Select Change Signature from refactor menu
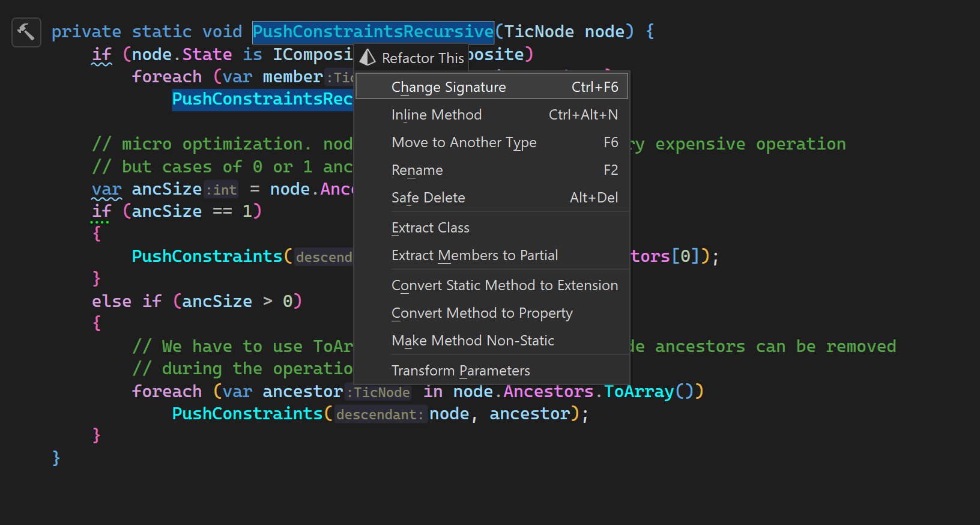The height and width of the screenshot is (525, 980). pos(492,86)
